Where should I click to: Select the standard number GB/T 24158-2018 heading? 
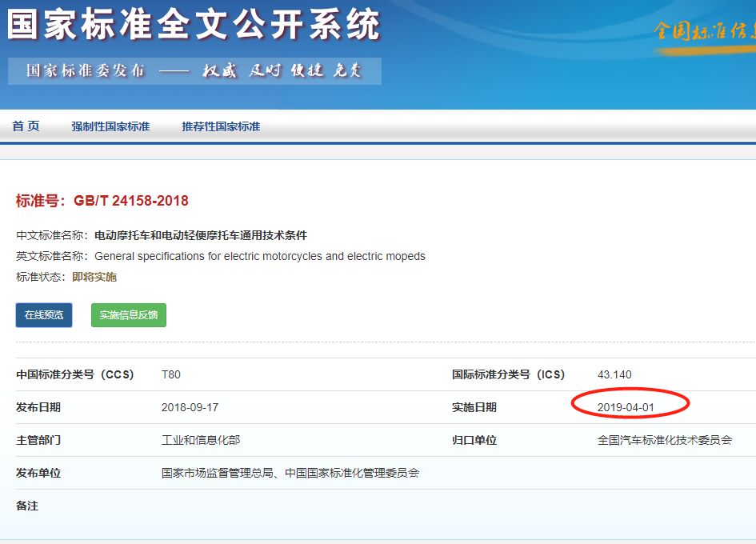coord(102,201)
